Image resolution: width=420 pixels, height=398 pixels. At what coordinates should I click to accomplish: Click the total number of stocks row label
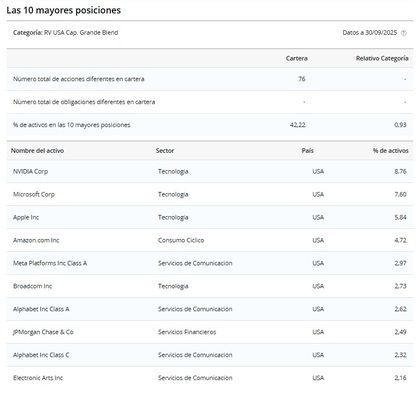click(79, 79)
